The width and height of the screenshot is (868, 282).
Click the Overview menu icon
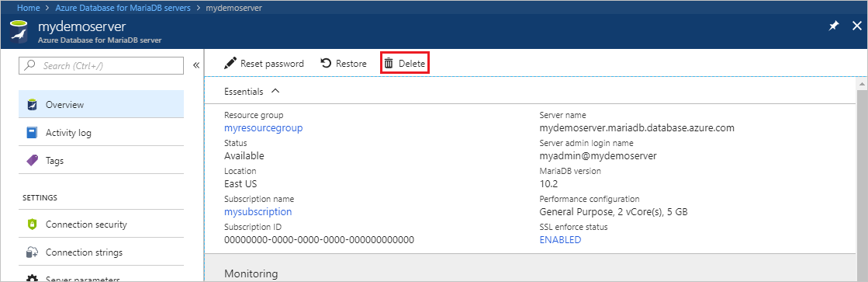(x=32, y=105)
